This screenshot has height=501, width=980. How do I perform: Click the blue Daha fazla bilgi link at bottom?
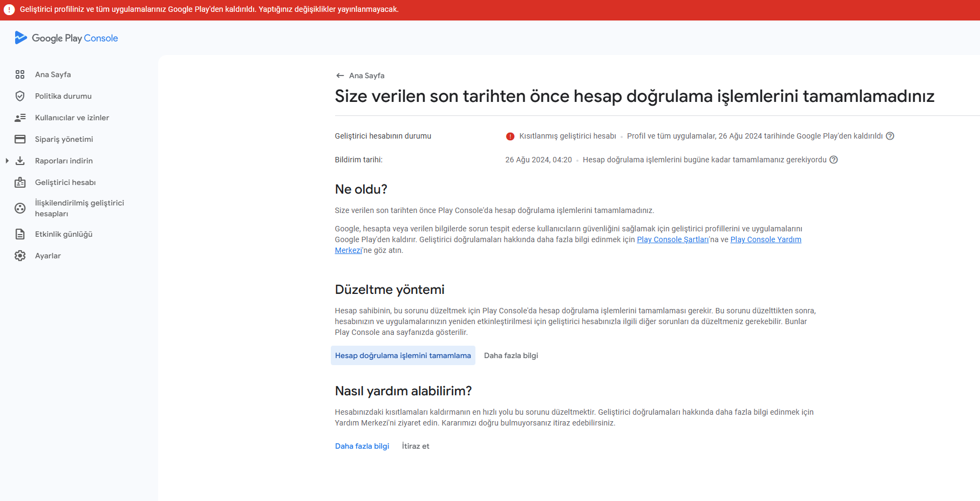362,446
